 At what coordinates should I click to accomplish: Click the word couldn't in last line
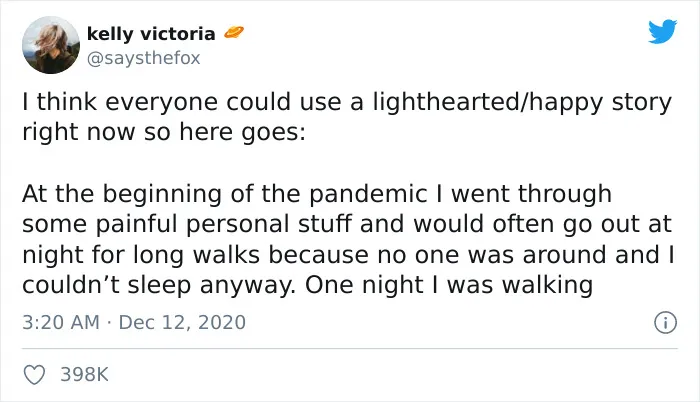[71, 285]
